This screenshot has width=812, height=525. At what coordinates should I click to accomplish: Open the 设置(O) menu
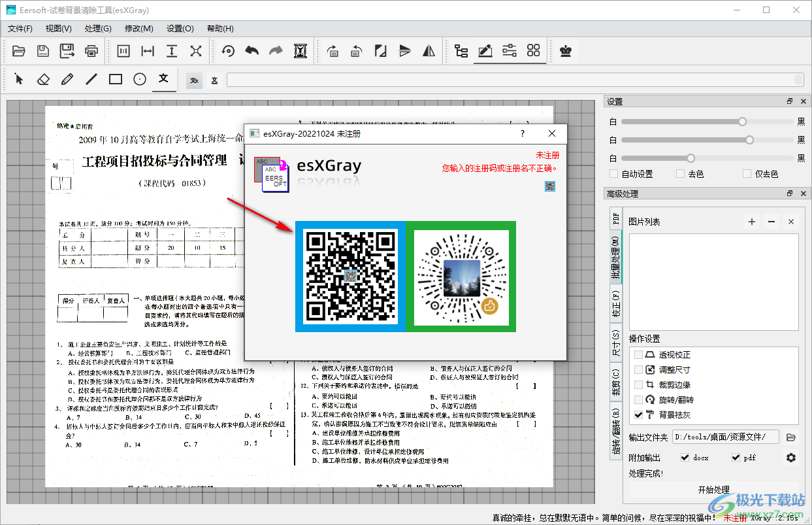coord(180,29)
